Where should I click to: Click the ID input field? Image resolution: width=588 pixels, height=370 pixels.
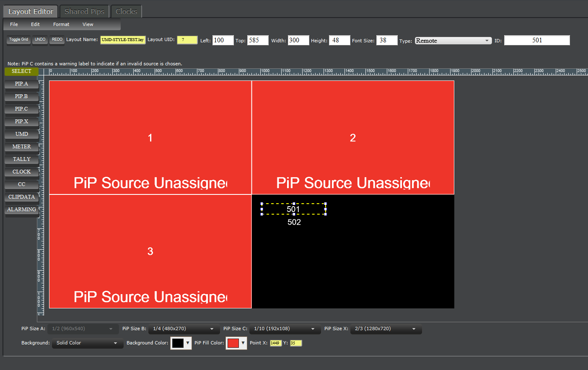[537, 40]
